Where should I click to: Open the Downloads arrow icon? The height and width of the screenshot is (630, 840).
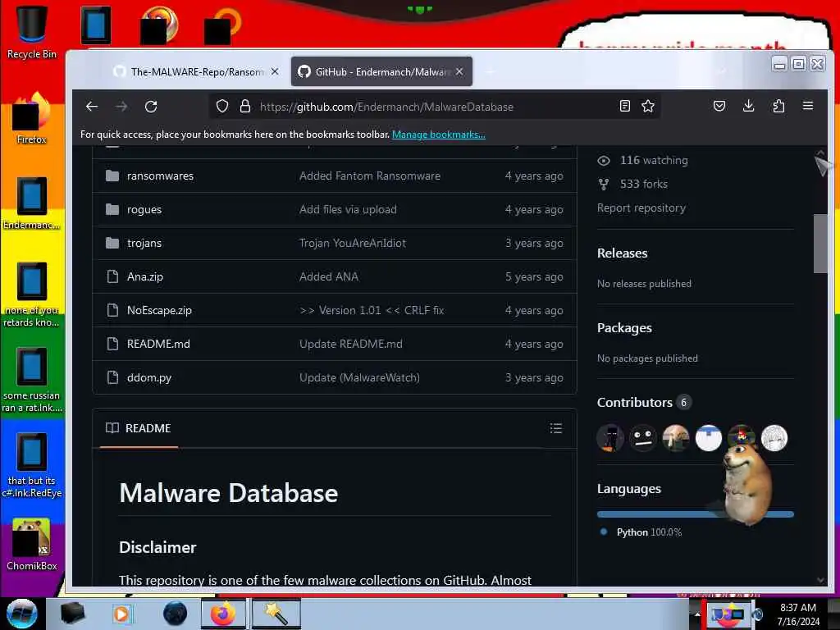click(748, 106)
